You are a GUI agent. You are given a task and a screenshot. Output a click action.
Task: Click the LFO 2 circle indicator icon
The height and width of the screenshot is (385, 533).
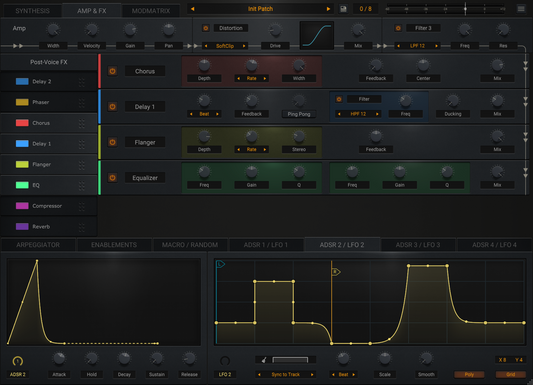coord(225,361)
